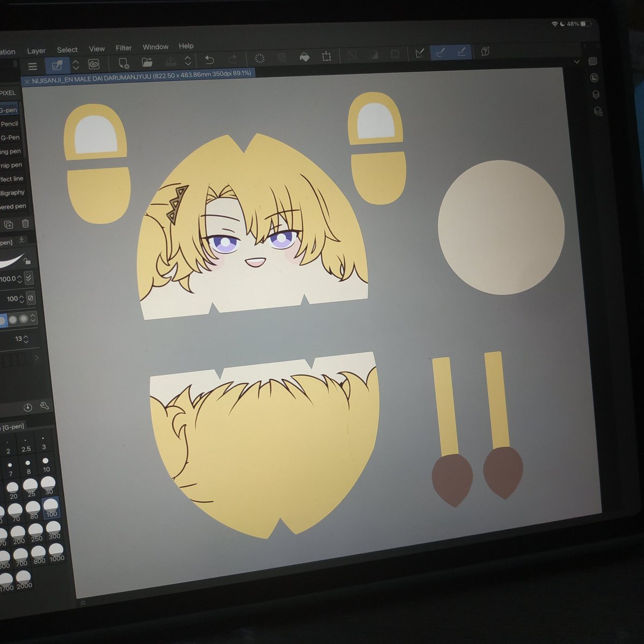Viewport: 644px width, 644px height.
Task: Choose brush size preset 2.5
Action: point(26,444)
